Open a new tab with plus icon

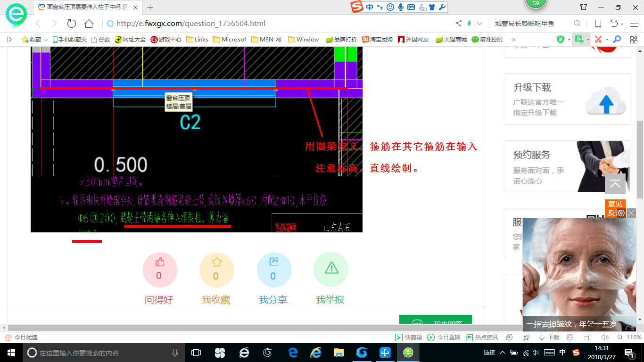click(150, 7)
